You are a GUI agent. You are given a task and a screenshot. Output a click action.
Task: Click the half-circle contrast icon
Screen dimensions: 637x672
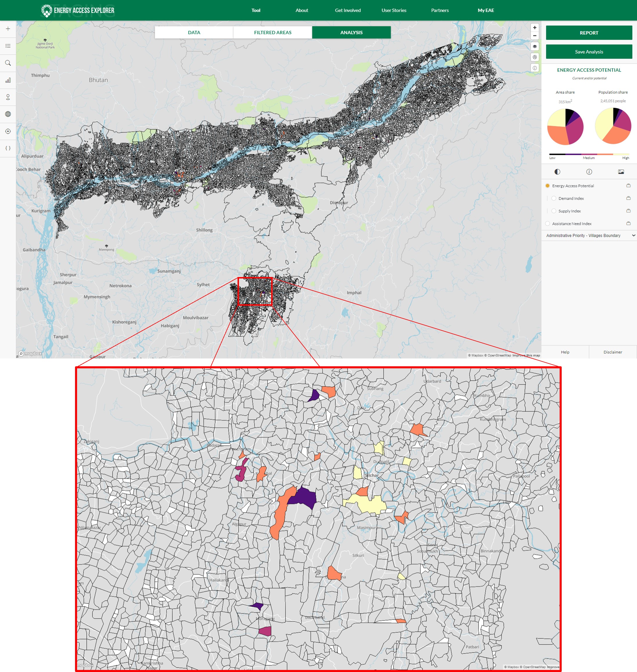[x=557, y=172]
